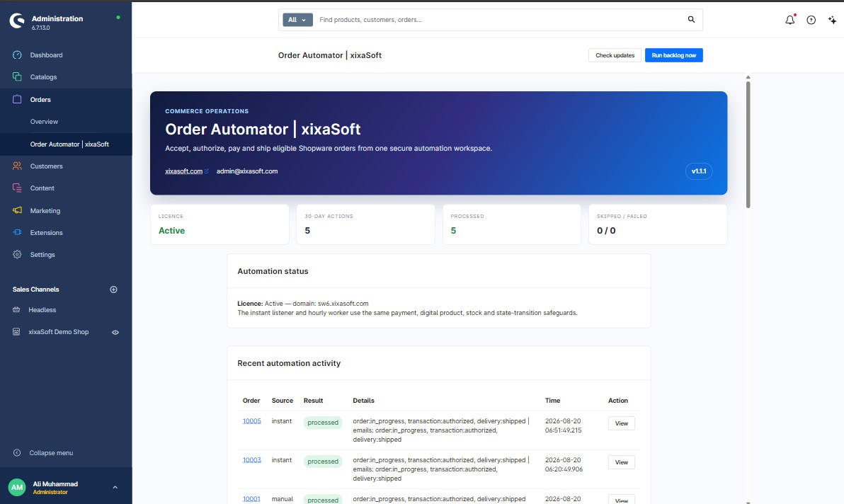844x504 pixels.
Task: Open Headless sales channel
Action: pos(42,310)
